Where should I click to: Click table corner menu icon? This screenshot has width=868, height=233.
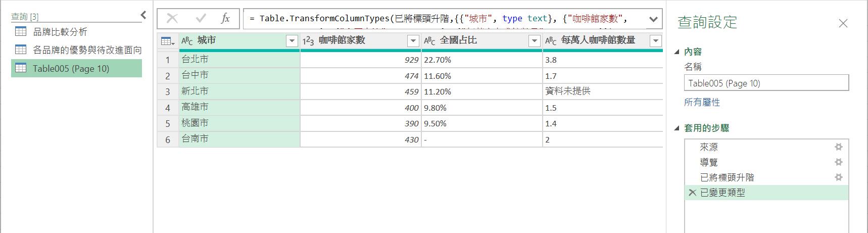(167, 41)
